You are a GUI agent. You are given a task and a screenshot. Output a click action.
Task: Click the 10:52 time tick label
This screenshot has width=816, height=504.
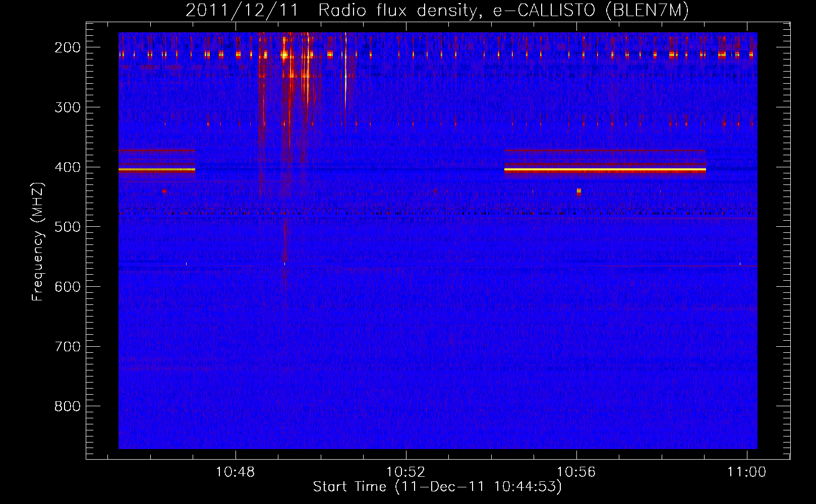pyautogui.click(x=405, y=472)
